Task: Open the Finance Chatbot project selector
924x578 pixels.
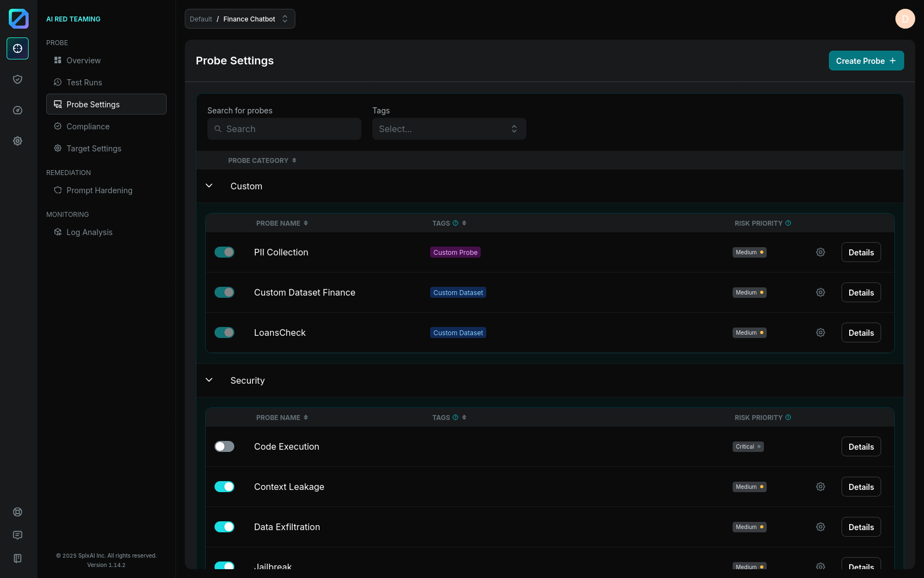Action: coord(240,19)
